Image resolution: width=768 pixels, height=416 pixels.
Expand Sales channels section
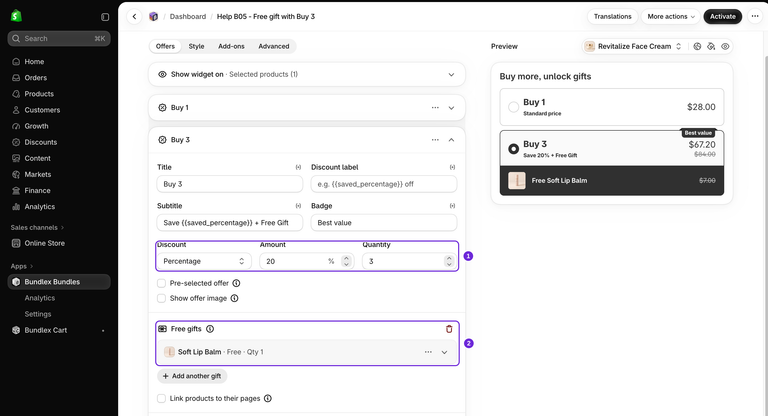pos(37,228)
